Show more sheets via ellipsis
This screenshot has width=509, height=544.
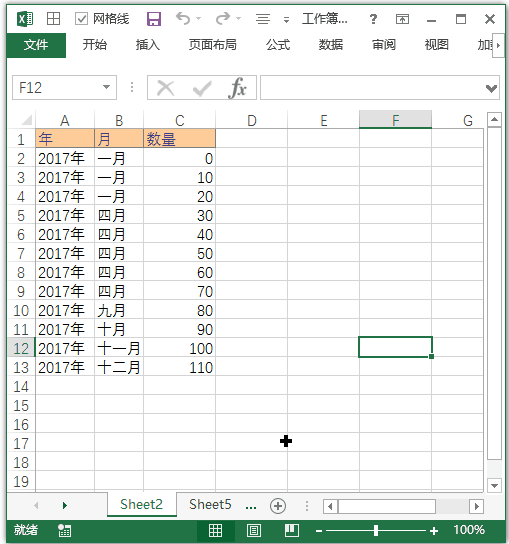pos(251,507)
